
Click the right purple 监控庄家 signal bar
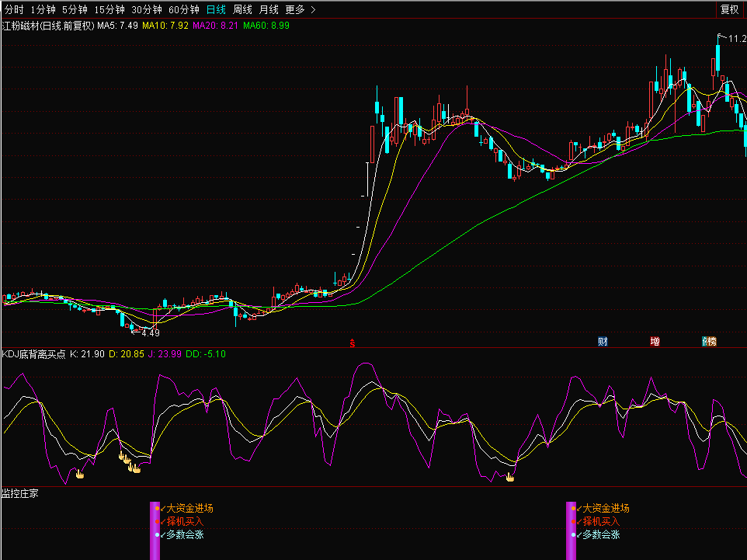[x=572, y=530]
